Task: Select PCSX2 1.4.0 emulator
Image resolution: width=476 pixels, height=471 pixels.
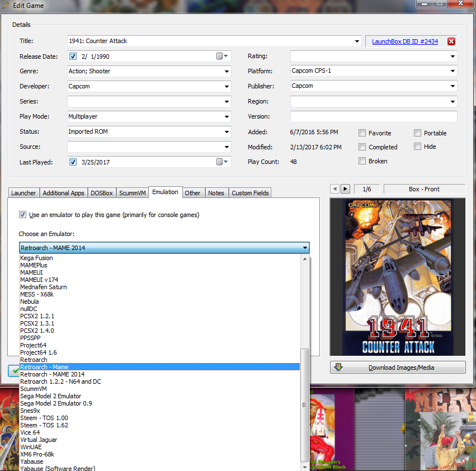Action: [x=159, y=331]
